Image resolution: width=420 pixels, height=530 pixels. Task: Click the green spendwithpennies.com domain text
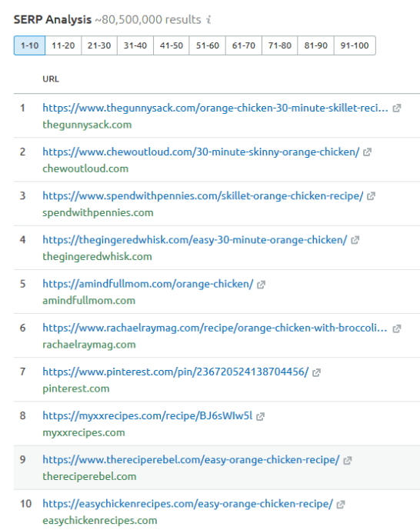click(98, 212)
